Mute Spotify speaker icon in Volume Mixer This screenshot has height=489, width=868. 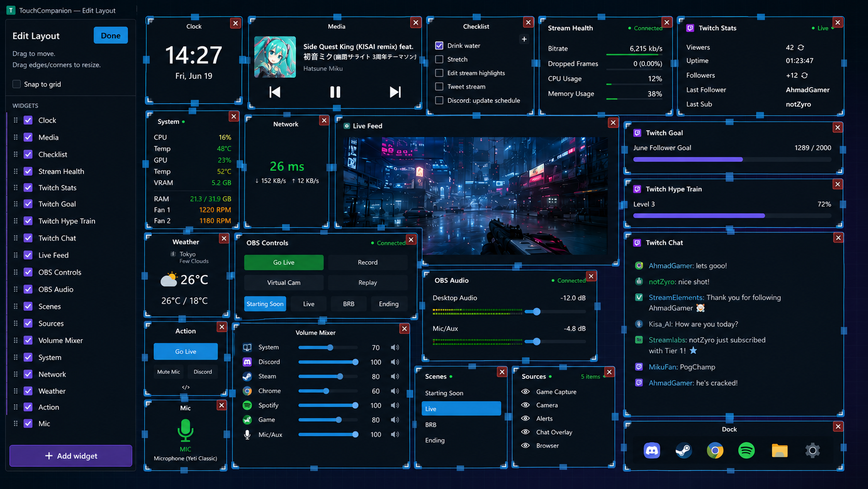pyautogui.click(x=395, y=405)
